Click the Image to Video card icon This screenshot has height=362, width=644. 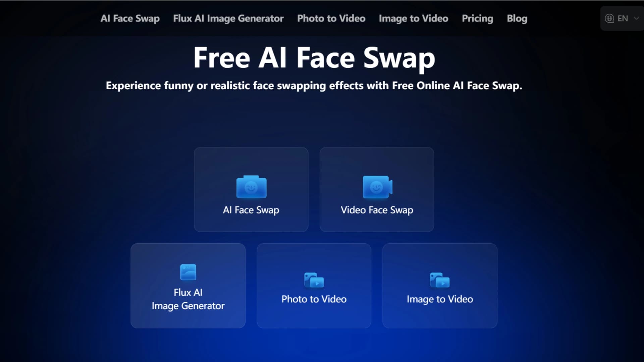[440, 280]
